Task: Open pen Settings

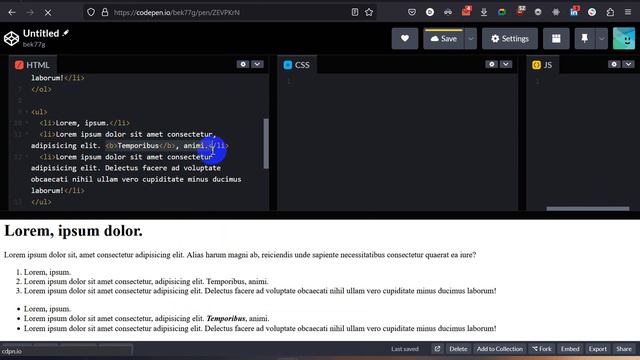Action: pyautogui.click(x=510, y=38)
